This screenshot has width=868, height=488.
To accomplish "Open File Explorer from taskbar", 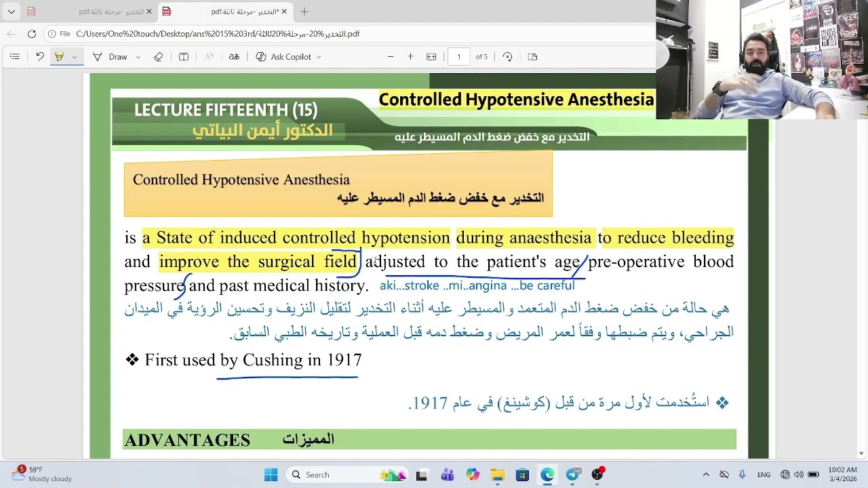I will click(498, 475).
